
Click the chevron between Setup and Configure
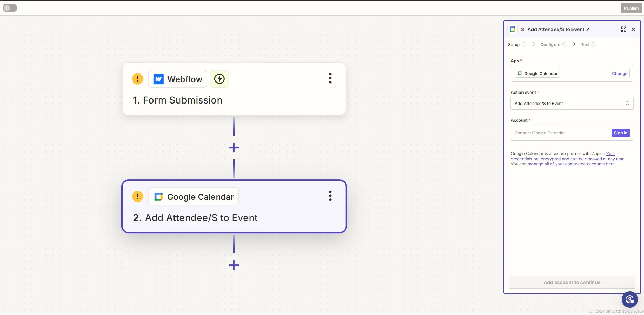534,44
